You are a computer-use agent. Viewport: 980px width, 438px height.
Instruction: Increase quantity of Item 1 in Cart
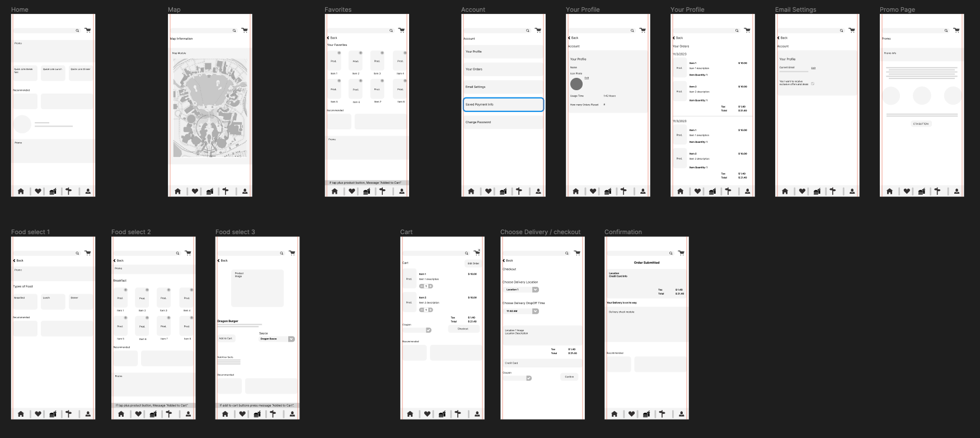pyautogui.click(x=430, y=286)
